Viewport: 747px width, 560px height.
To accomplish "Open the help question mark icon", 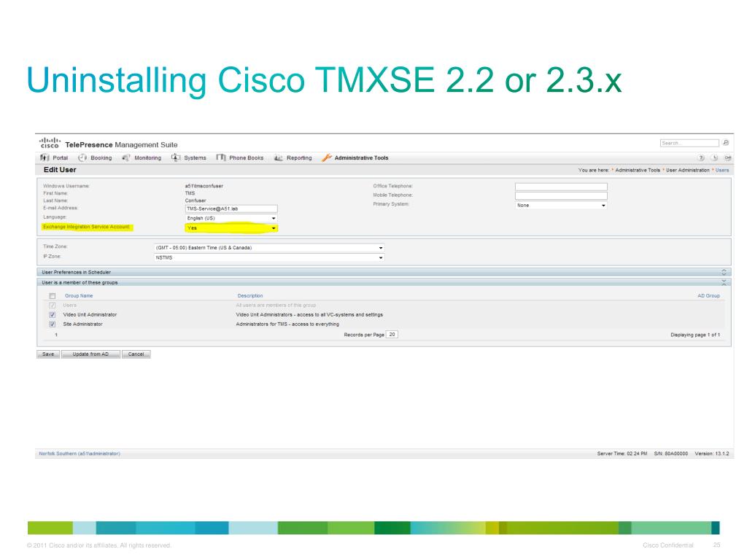I will 701,157.
